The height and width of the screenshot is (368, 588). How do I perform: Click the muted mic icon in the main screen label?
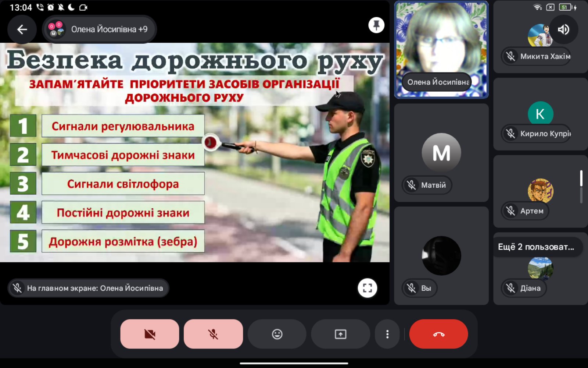point(17,288)
